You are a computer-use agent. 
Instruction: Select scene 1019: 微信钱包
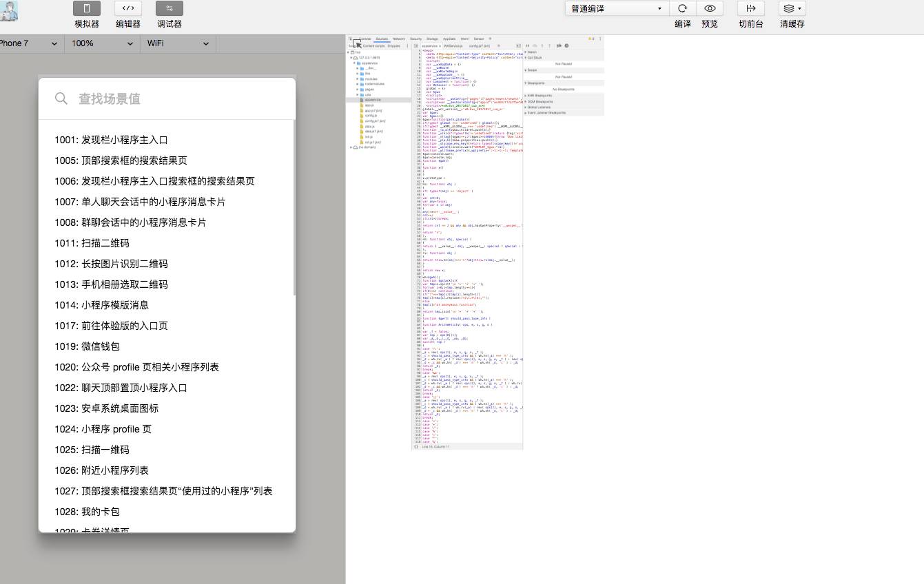(x=88, y=346)
